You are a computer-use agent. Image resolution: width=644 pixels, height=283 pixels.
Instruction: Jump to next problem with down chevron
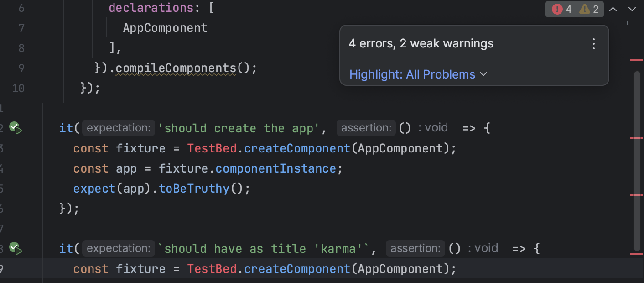click(x=632, y=9)
